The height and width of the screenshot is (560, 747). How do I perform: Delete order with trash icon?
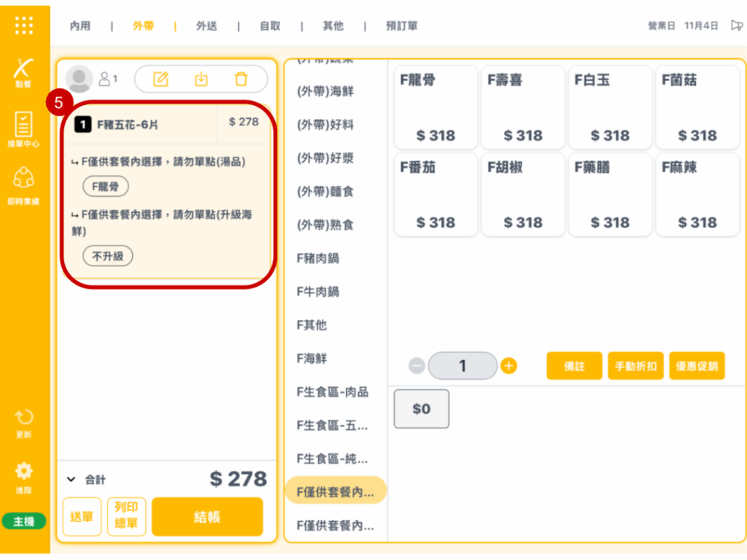click(x=241, y=79)
